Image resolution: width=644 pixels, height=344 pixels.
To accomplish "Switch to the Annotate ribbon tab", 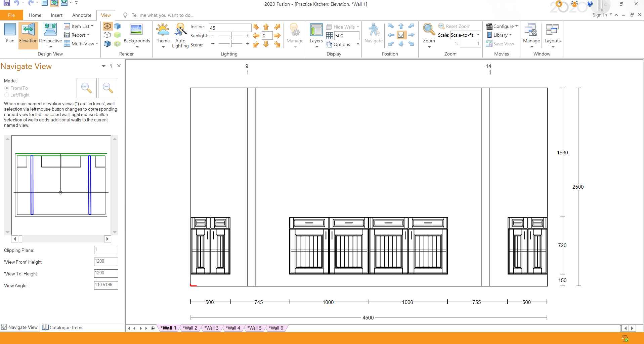I will pyautogui.click(x=82, y=15).
